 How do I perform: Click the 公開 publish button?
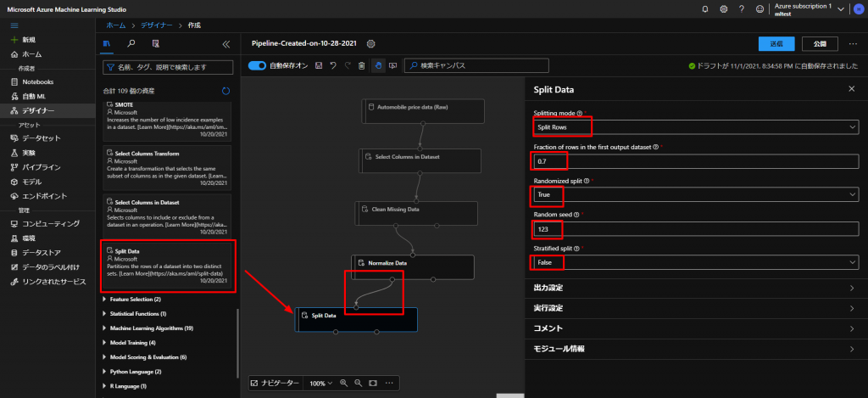tap(819, 43)
